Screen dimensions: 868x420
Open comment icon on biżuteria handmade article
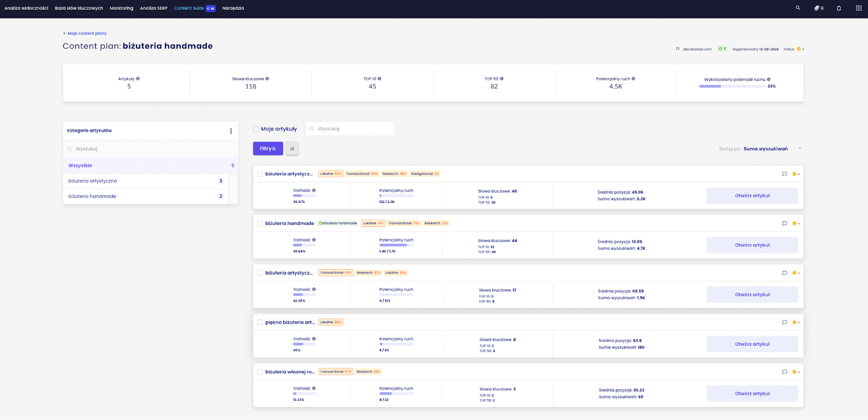tap(784, 224)
